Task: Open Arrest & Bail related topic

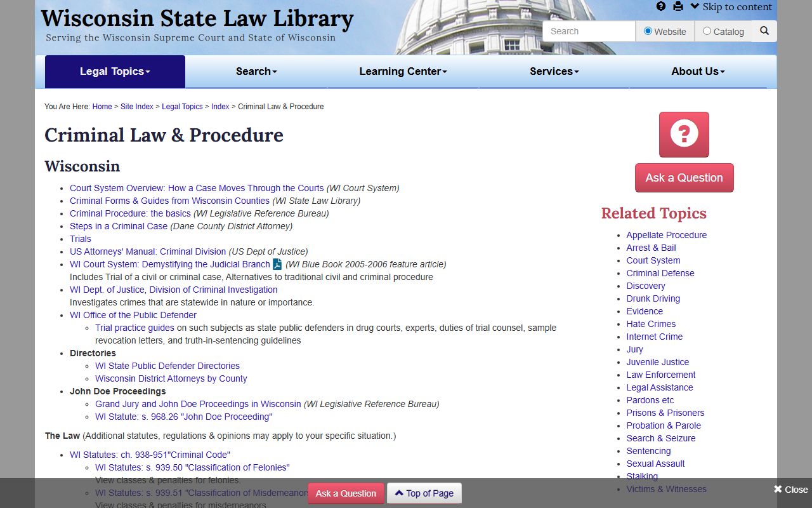Action: (652, 248)
